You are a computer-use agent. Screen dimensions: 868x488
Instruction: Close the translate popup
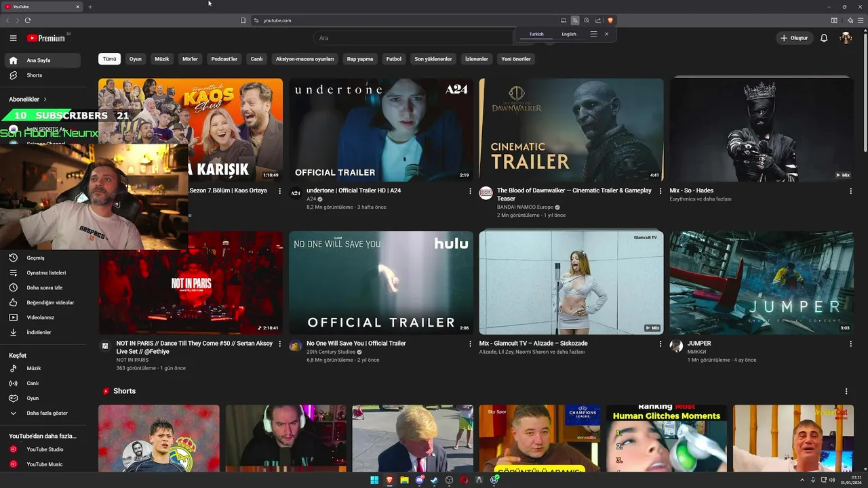coord(606,34)
